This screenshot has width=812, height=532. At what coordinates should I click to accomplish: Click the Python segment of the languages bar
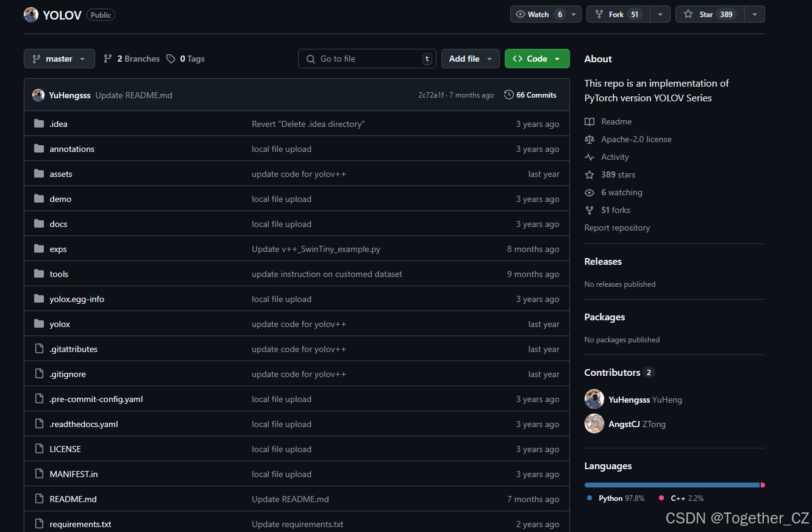pos(672,485)
